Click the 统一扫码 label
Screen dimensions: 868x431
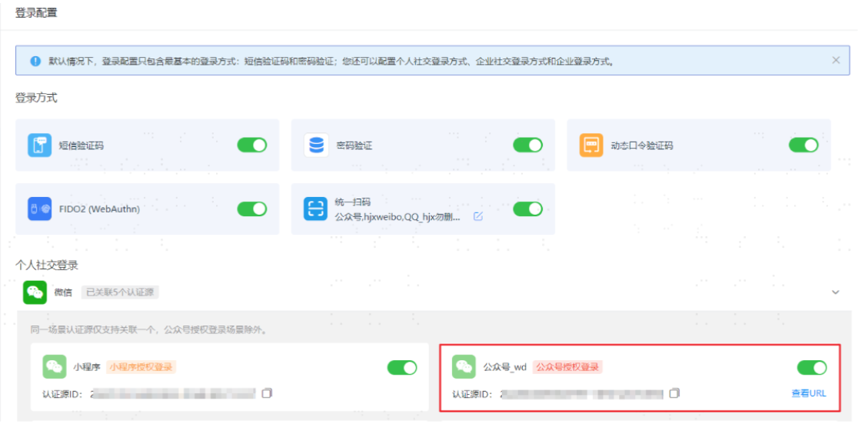[x=353, y=202]
